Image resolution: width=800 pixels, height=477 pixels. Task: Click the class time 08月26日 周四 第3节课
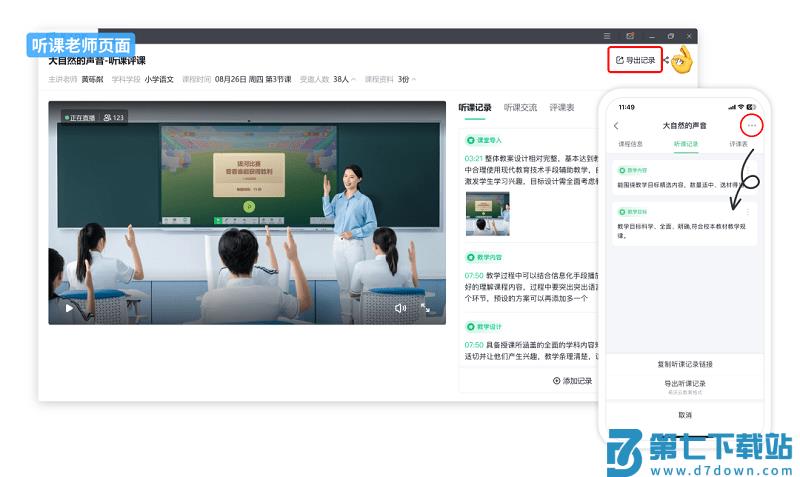(253, 79)
